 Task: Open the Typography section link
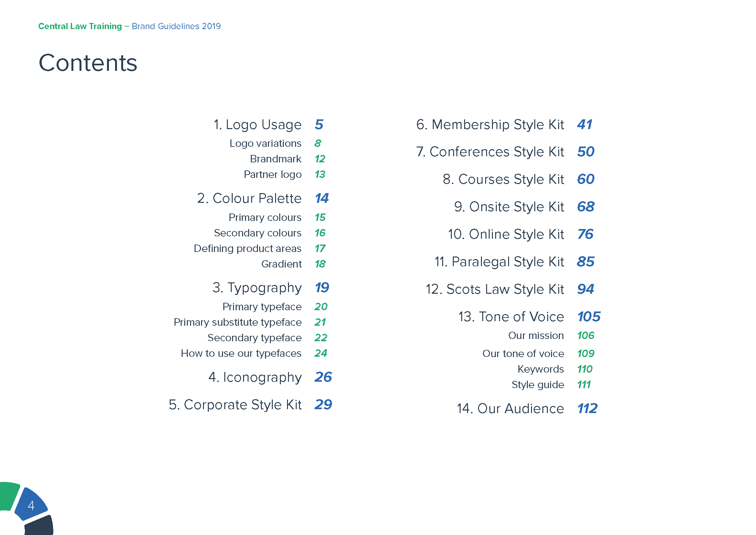click(x=257, y=288)
